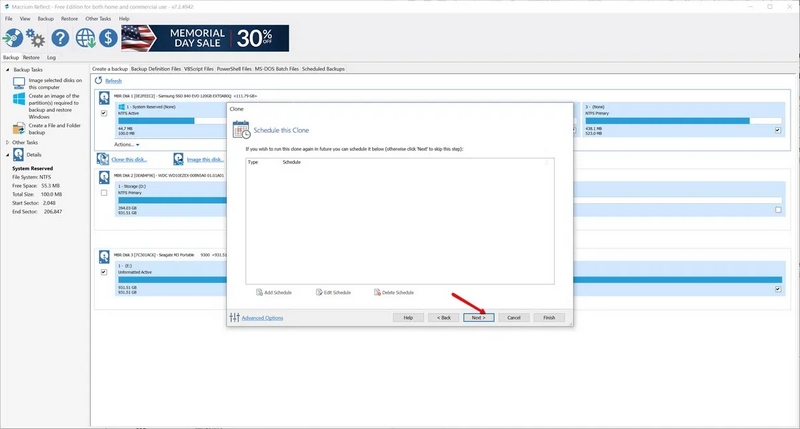Click the Add Schedule label
The height and width of the screenshot is (429, 800).
(x=278, y=293)
